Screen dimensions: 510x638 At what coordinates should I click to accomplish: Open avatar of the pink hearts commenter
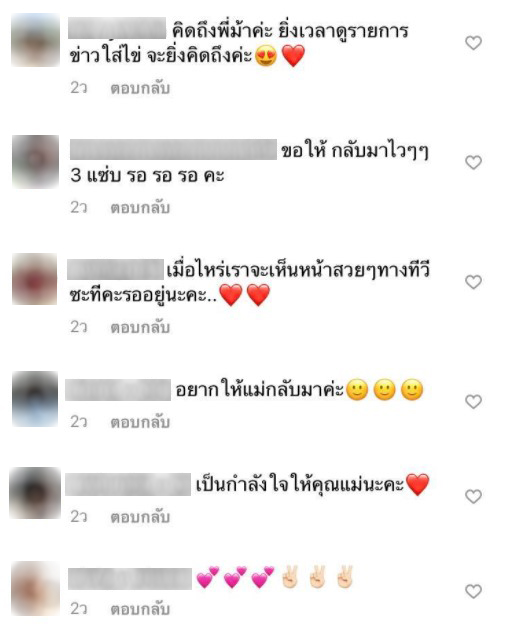click(x=35, y=588)
